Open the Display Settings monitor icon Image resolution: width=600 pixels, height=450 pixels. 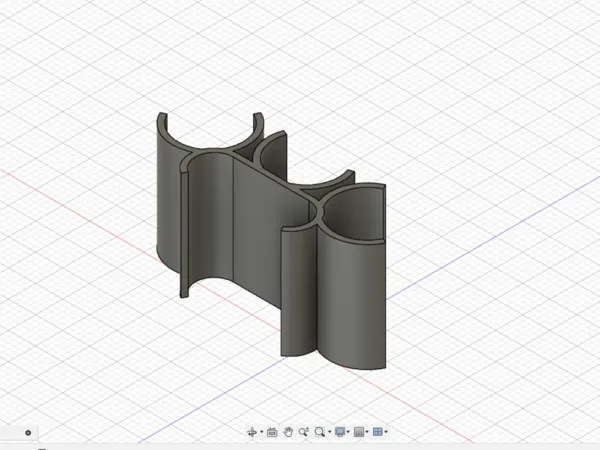tap(339, 432)
